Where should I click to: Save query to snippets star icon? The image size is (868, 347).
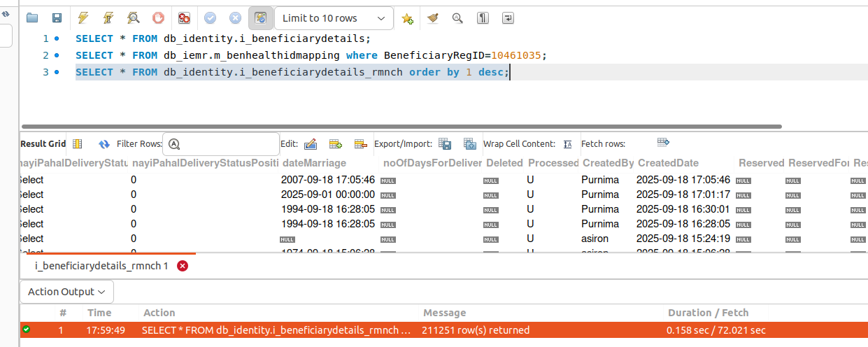coord(408,18)
